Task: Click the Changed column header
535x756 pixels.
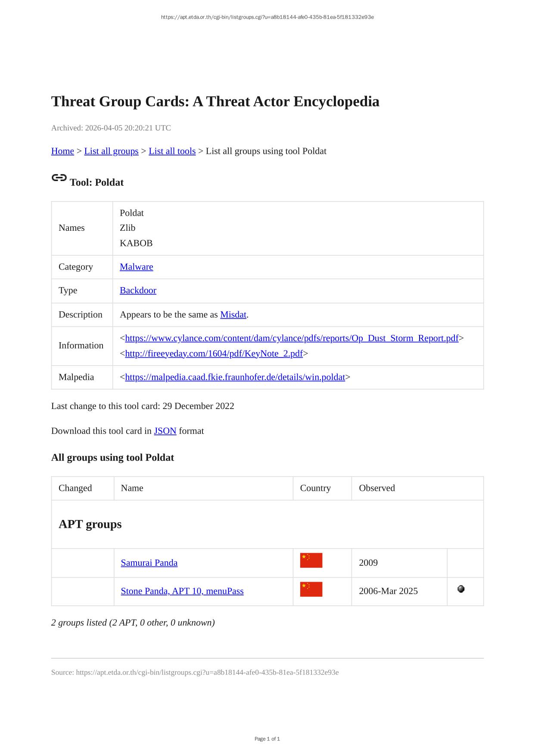Action: point(75,488)
